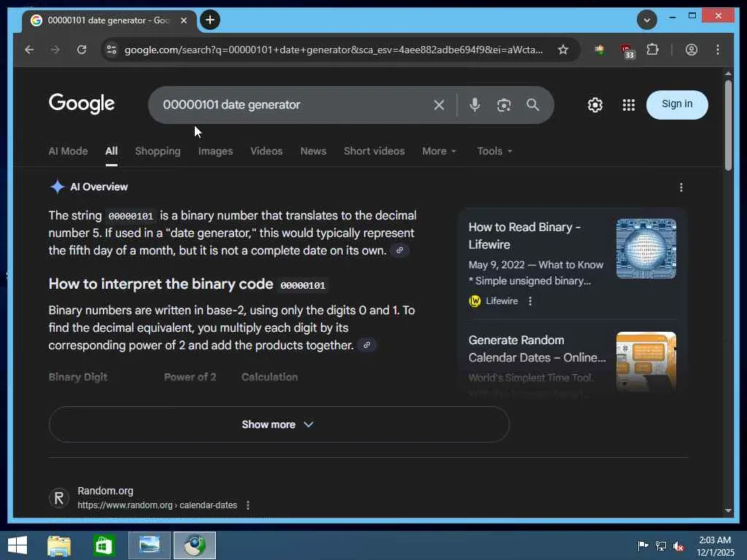Open Generate Random Calendar Dates link

coord(537,349)
